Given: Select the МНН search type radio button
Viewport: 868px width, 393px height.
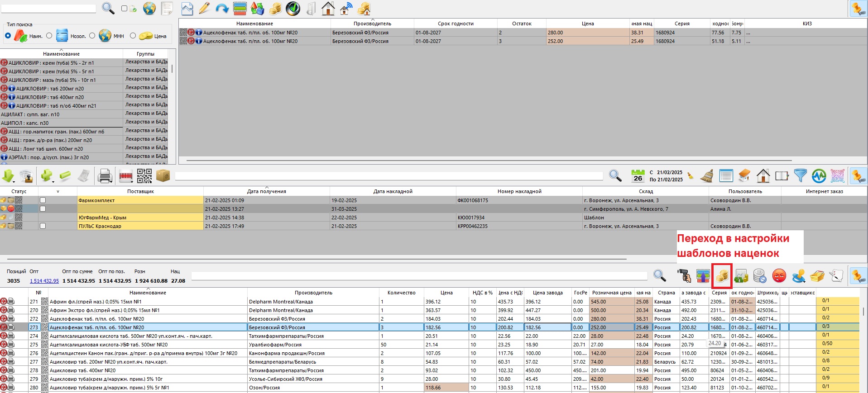Looking at the screenshot, I should pyautogui.click(x=92, y=36).
